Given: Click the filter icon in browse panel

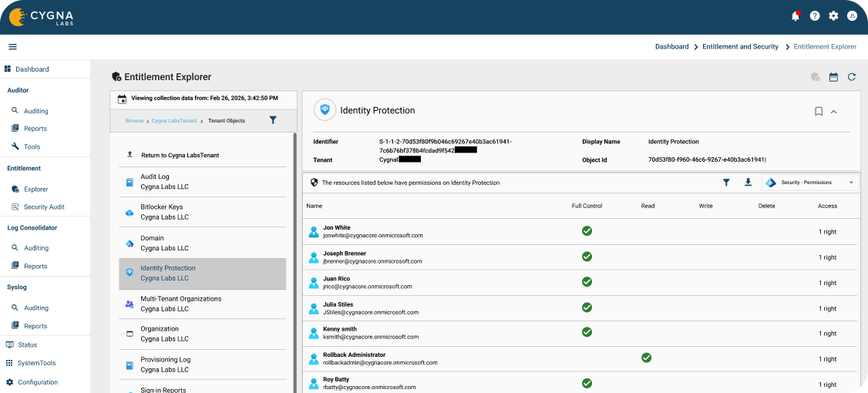Looking at the screenshot, I should [x=273, y=120].
